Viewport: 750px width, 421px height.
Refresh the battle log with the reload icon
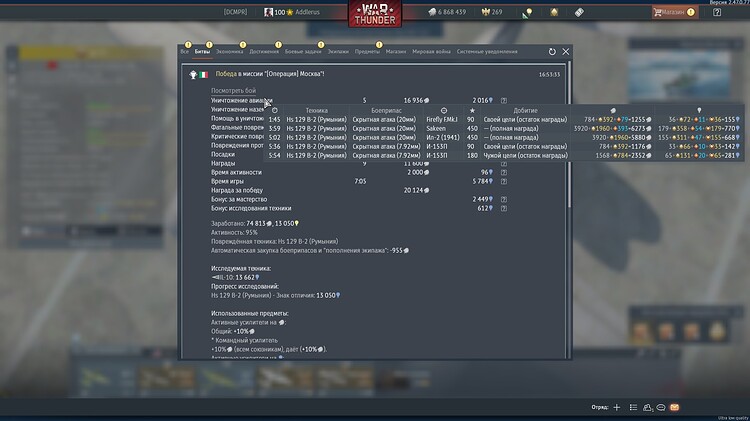point(552,52)
